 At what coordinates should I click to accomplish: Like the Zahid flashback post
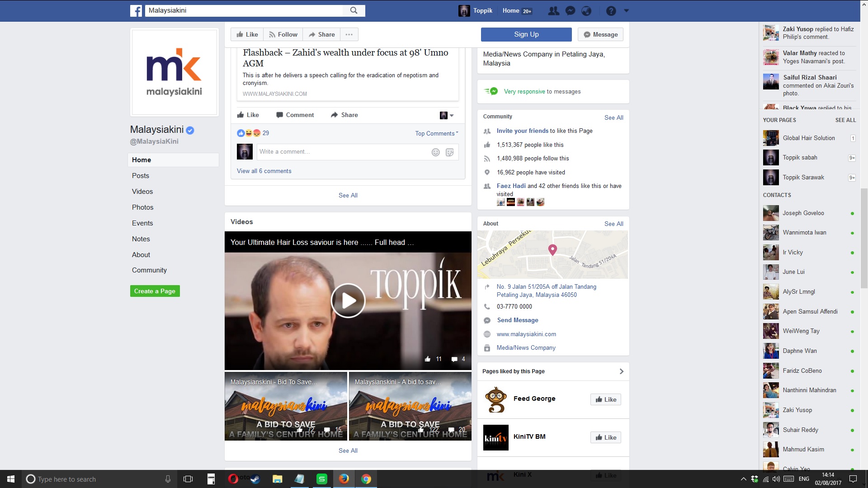[x=248, y=115]
